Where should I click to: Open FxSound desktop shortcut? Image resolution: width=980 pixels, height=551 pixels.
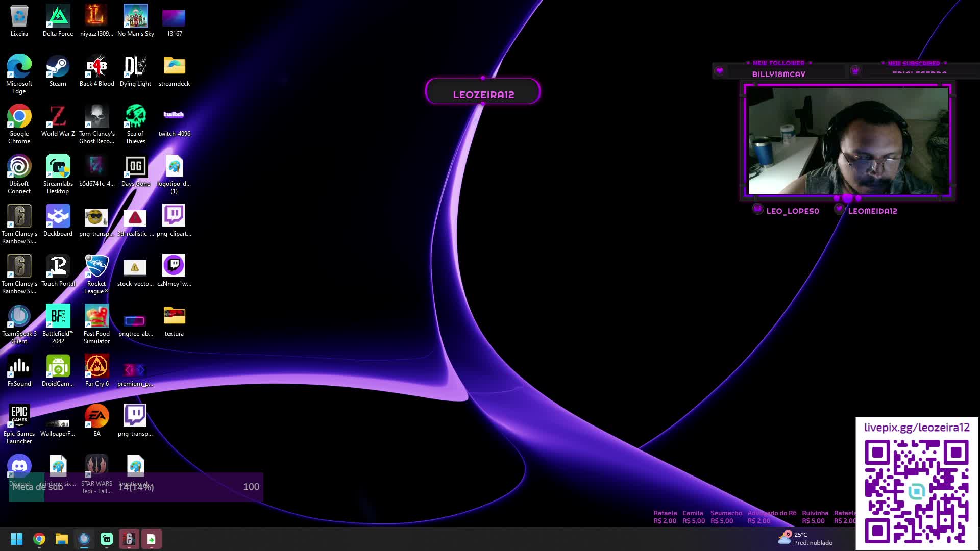(x=19, y=371)
